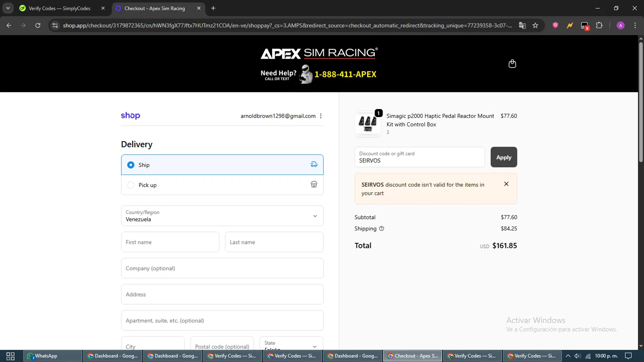Click the browser address bar URL
This screenshot has height=362, width=644.
click(287, 25)
